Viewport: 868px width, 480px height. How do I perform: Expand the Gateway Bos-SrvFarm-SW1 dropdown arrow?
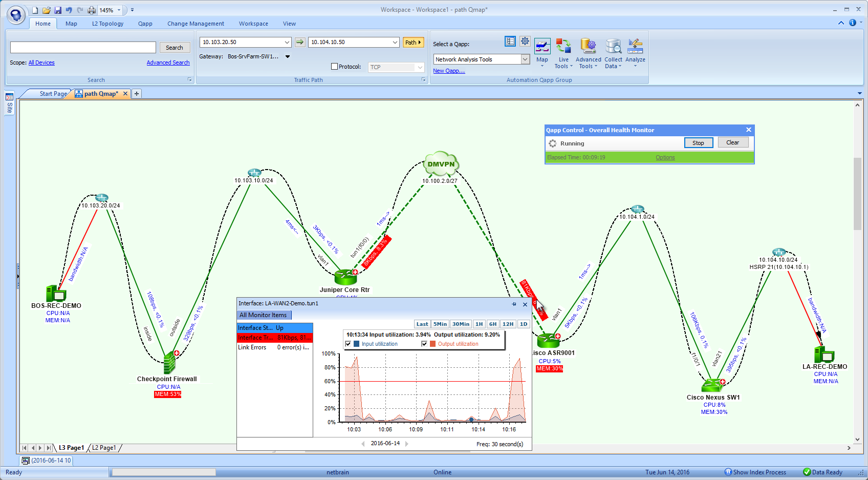[x=288, y=57]
